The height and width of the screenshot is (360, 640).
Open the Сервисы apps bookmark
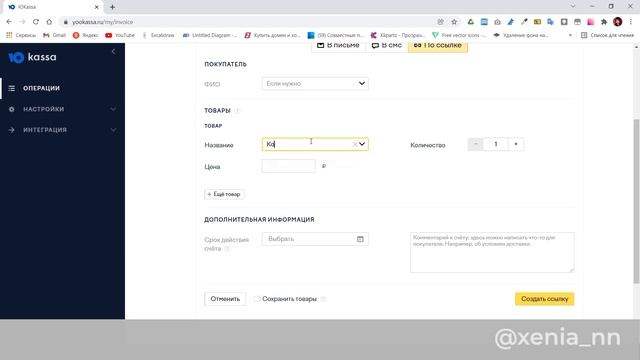point(21,35)
